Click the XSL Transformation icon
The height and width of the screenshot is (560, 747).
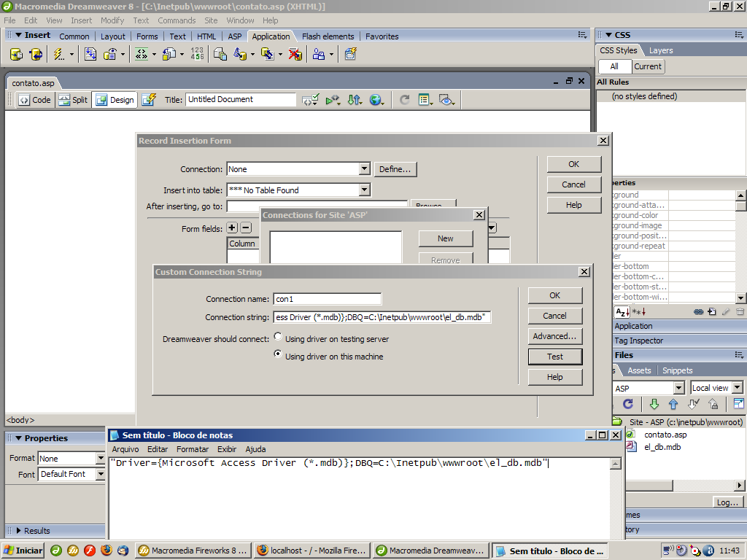(351, 54)
